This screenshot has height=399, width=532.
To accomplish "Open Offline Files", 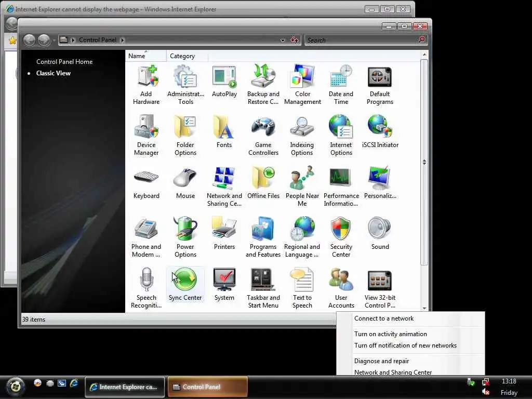I will click(263, 182).
